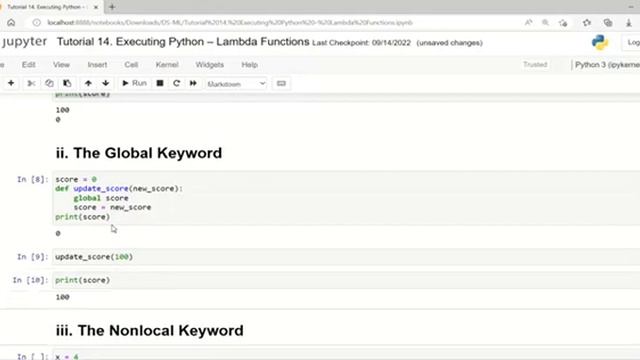
Task: Open the View menu
Action: click(x=61, y=64)
